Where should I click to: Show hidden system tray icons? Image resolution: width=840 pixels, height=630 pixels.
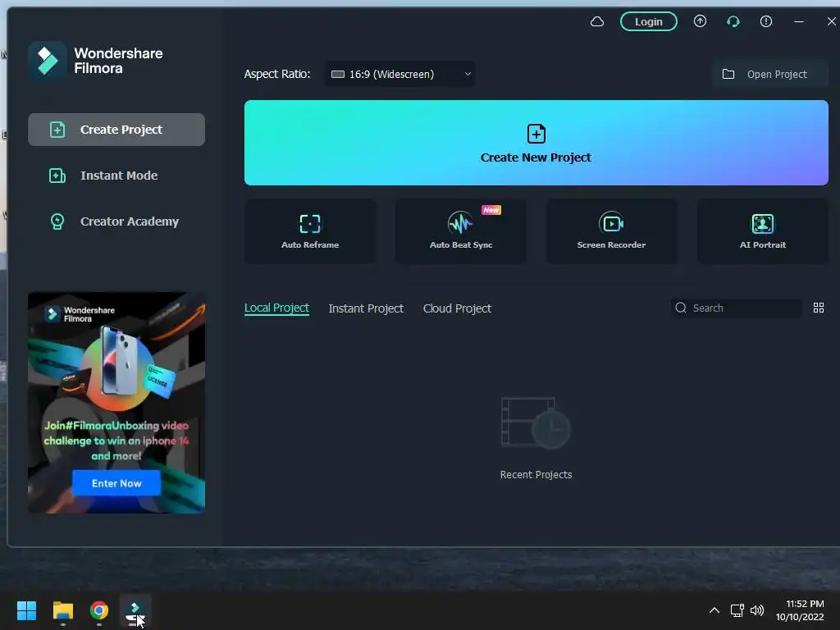pyautogui.click(x=714, y=609)
